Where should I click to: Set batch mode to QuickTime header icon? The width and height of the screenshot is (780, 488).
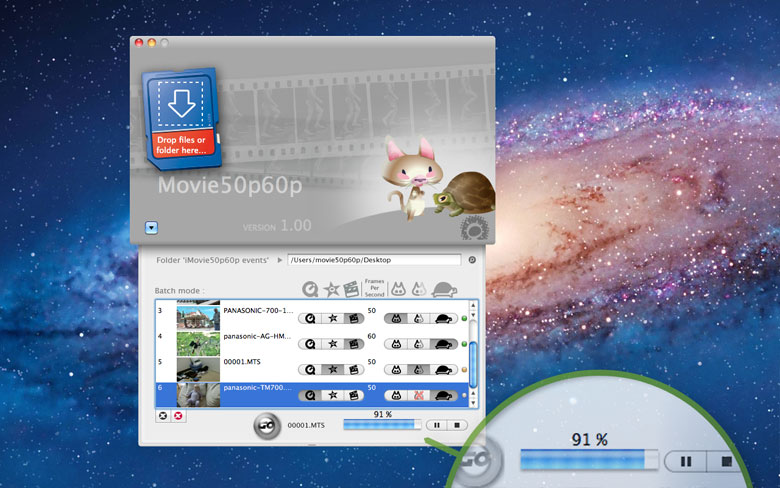point(310,289)
